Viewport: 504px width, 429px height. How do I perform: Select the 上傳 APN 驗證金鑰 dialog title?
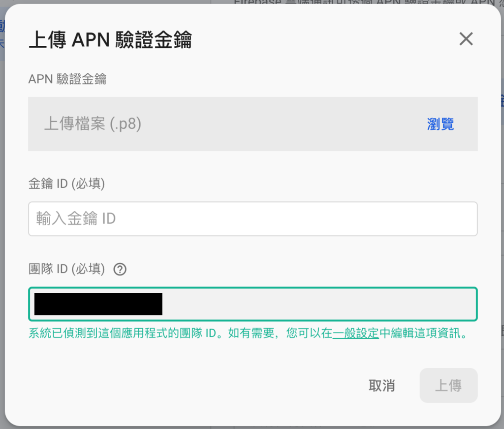tap(110, 40)
